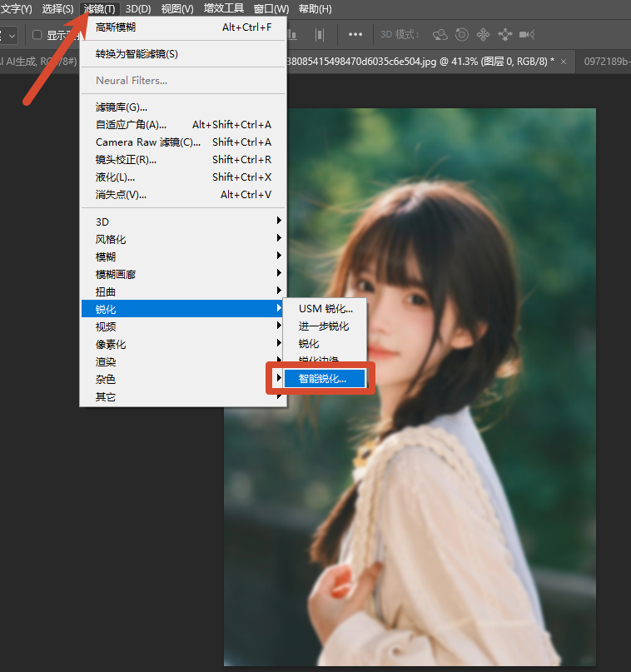Choose USM 锐化... in submenu
This screenshot has width=631, height=672.
pos(325,309)
